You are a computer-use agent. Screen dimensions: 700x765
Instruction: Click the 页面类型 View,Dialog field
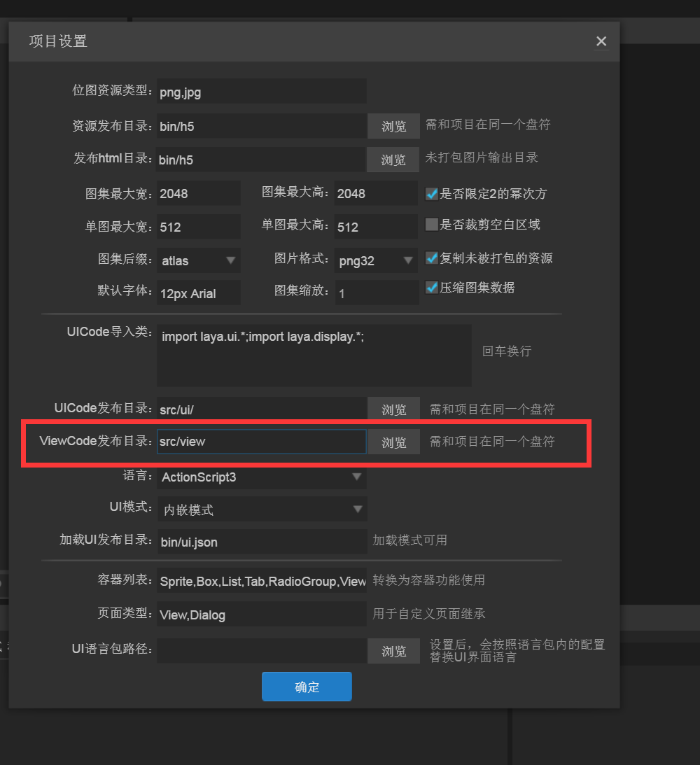point(262,615)
